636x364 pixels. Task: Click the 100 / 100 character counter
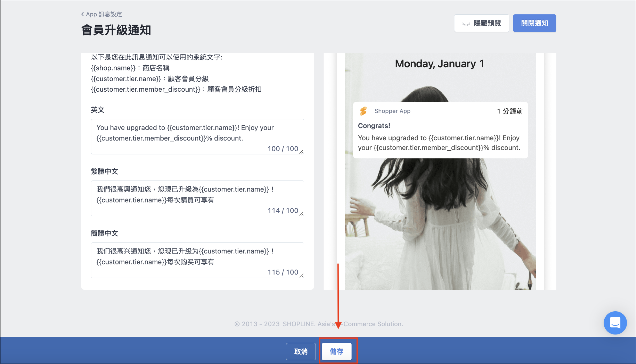(283, 149)
